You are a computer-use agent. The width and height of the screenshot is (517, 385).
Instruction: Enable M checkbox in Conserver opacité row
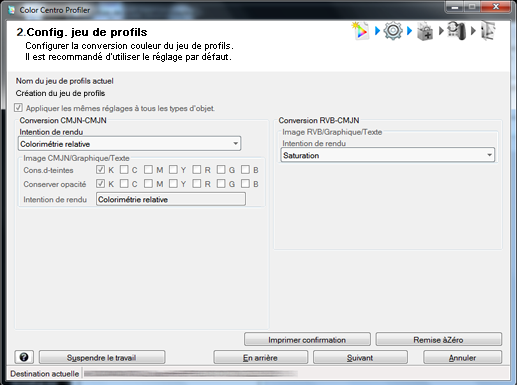[149, 184]
